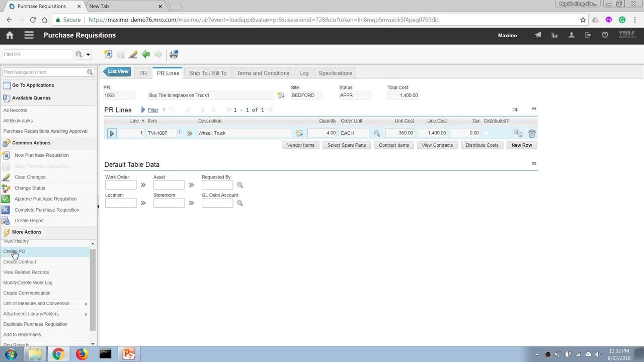This screenshot has height=362, width=644.
Task: Click the Filter link in PR Lines
Action: coord(153,110)
